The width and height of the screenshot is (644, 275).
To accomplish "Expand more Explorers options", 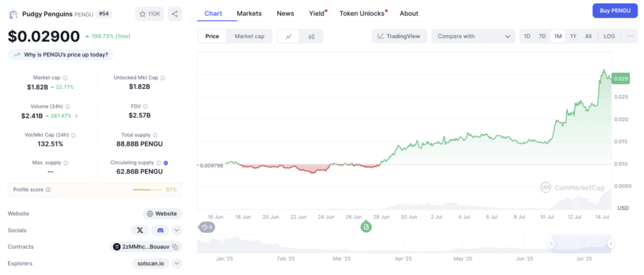I will coord(177,263).
